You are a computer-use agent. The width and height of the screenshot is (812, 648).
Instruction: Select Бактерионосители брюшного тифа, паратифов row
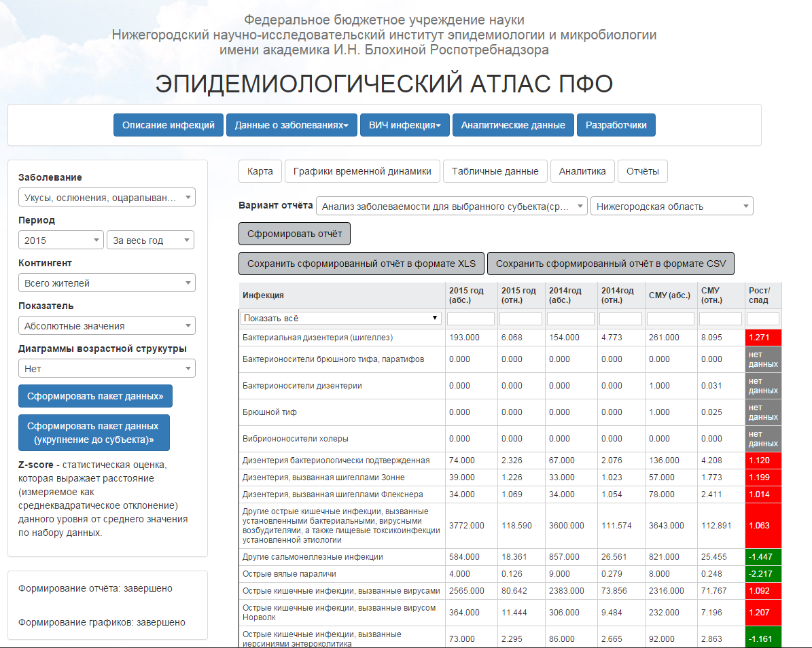pos(510,359)
